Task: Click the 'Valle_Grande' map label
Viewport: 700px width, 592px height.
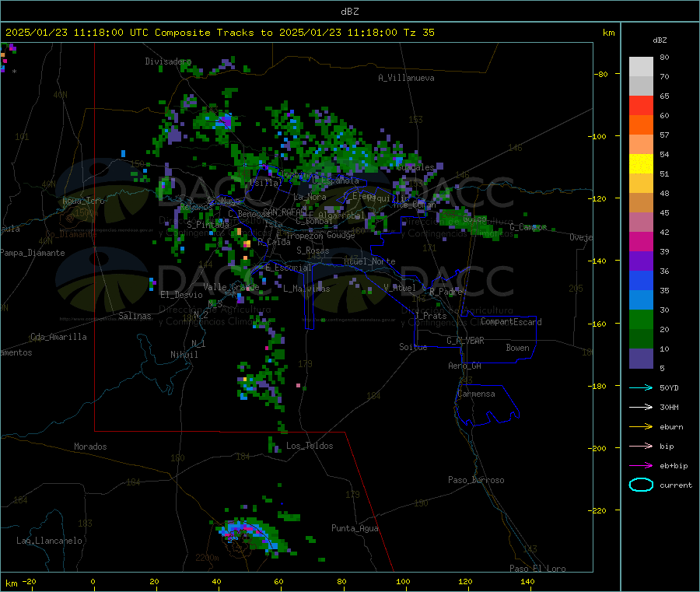Action: pyautogui.click(x=231, y=287)
